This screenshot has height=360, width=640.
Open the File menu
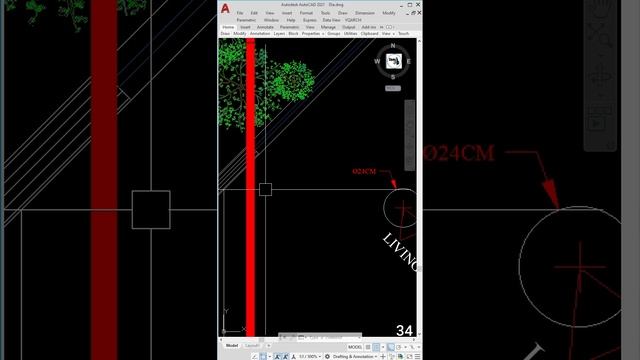click(x=240, y=13)
